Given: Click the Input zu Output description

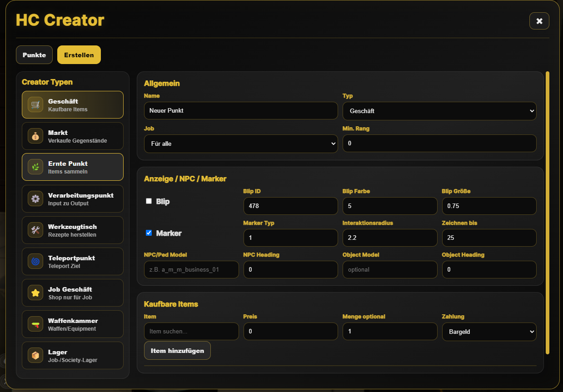Looking at the screenshot, I should [x=68, y=203].
